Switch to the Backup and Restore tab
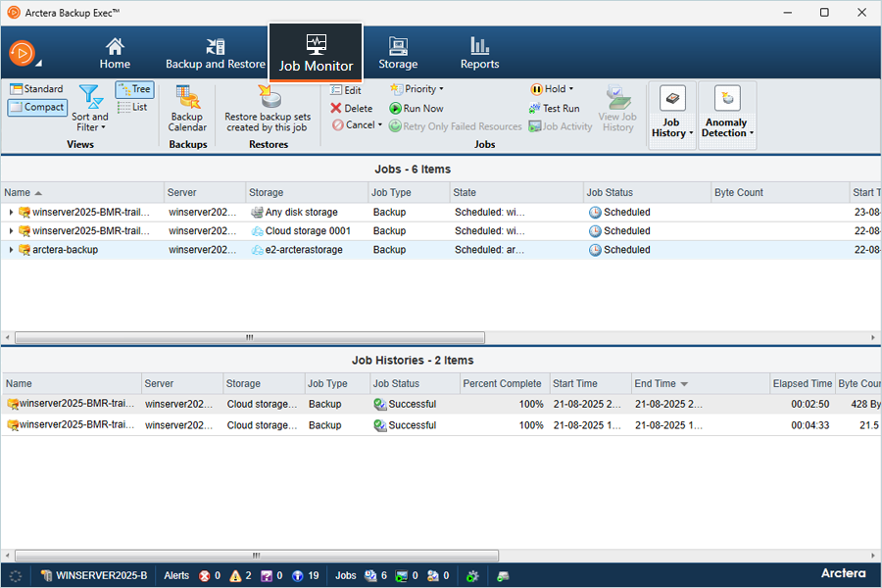Screen dimensions: 882x588 (x=216, y=54)
